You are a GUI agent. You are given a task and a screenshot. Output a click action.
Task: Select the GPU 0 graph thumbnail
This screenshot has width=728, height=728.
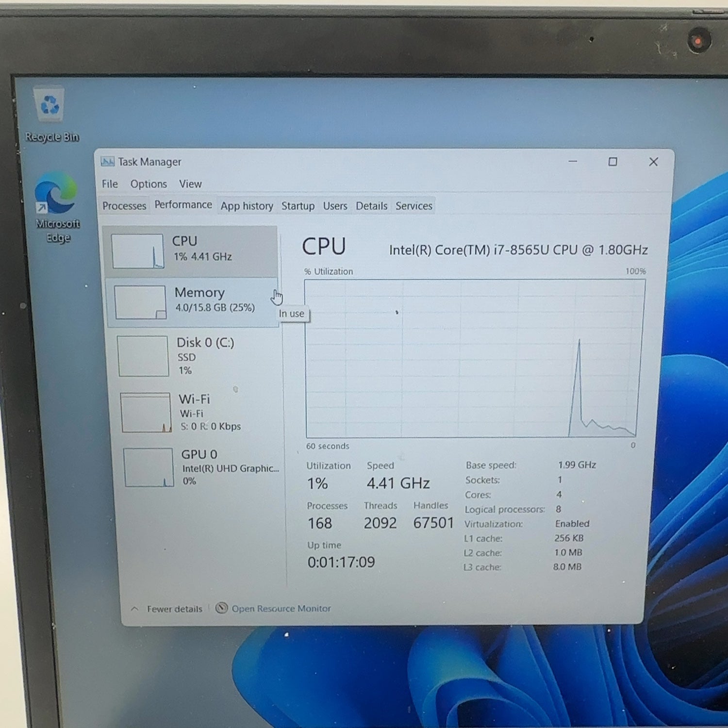(x=149, y=467)
